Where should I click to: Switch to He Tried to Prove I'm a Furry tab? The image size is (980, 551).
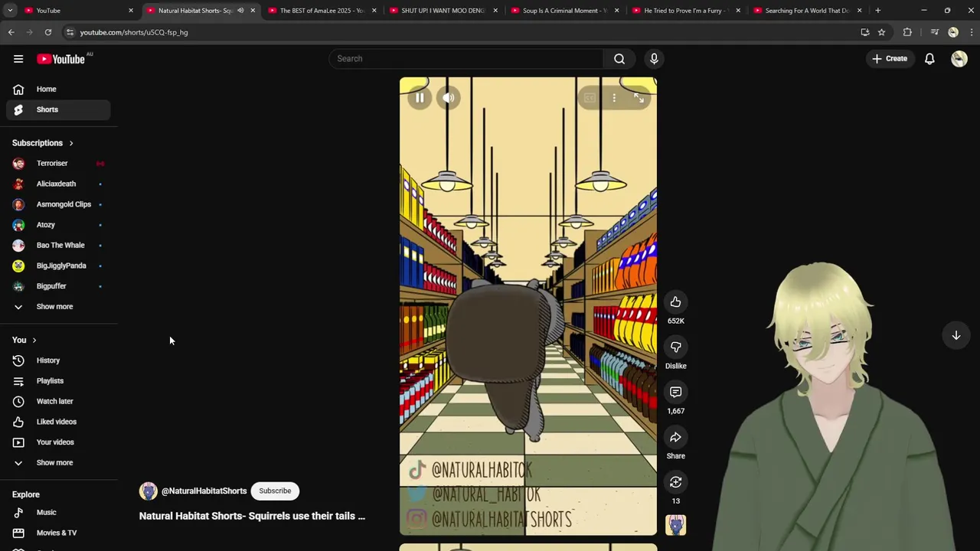coord(686,11)
